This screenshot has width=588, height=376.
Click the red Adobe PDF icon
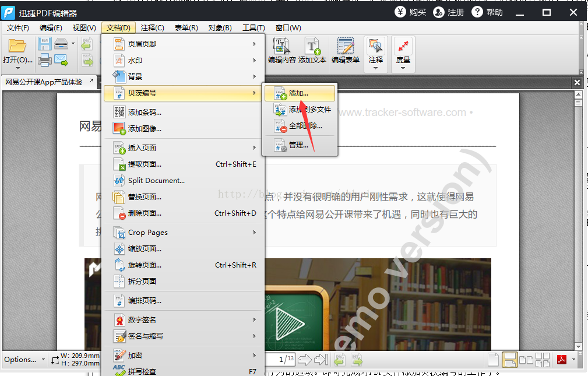tap(562, 360)
